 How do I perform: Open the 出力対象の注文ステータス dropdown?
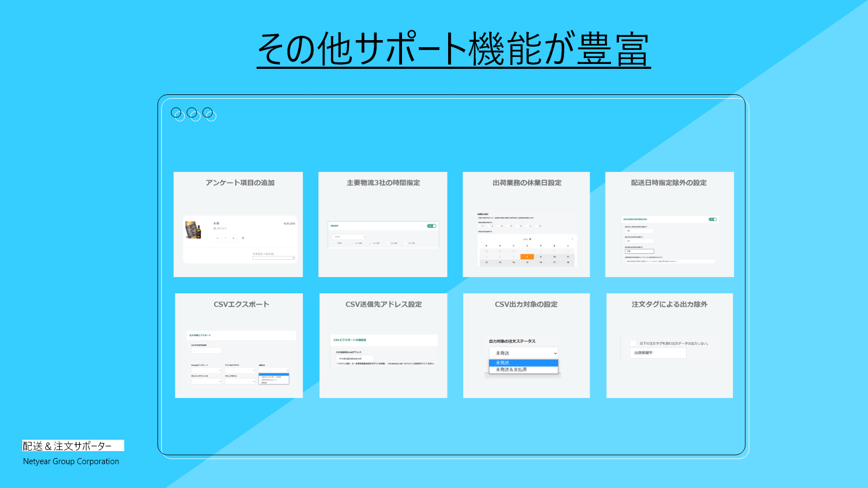pyautogui.click(x=524, y=353)
